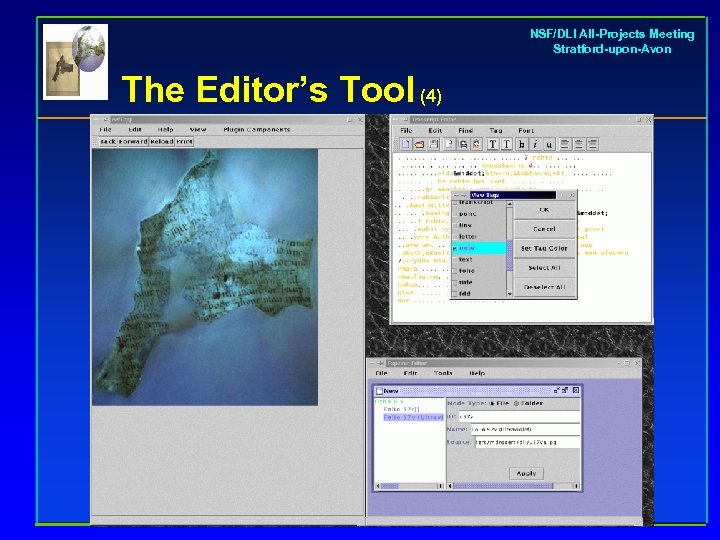
Task: Click the orange sixth toolbar icon
Action: pos(477,144)
